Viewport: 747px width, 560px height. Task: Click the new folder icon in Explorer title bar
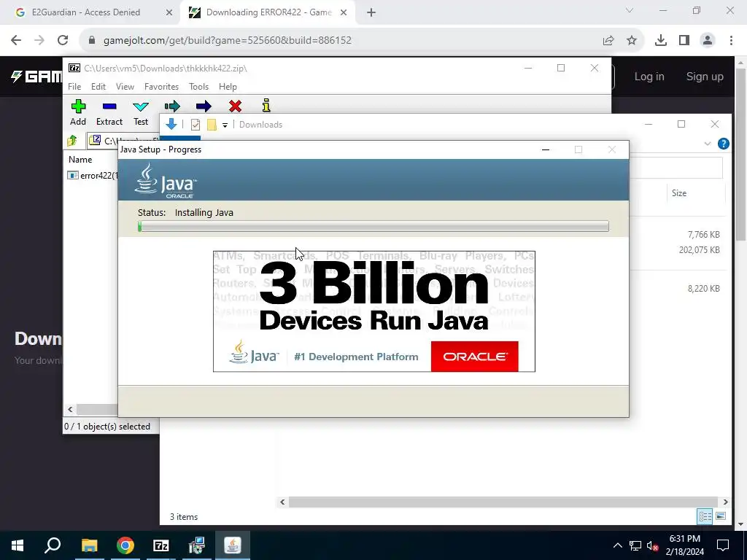click(x=212, y=125)
